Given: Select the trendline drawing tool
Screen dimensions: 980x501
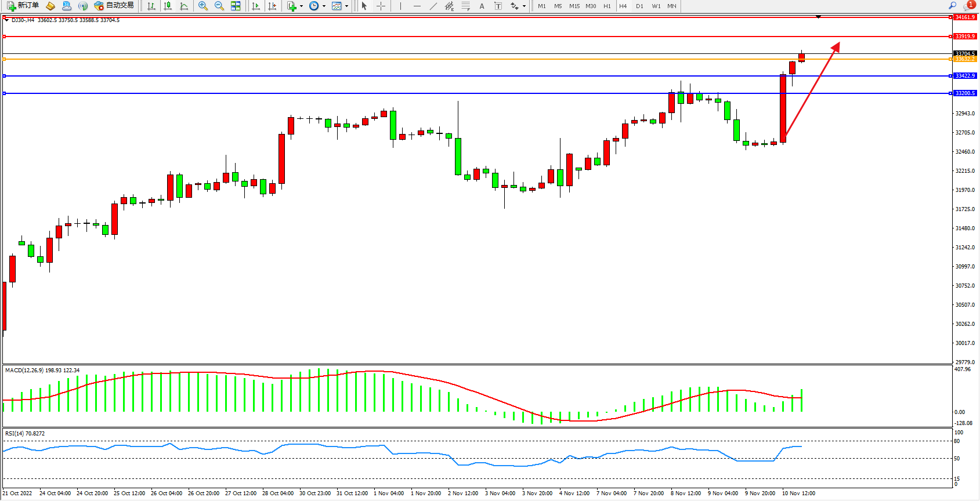Looking at the screenshot, I should (433, 6).
